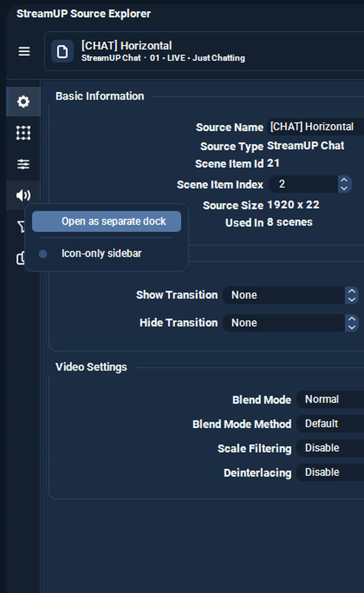The width and height of the screenshot is (364, 593).
Task: Open the Blend Mode Method dropdown
Action: tap(330, 423)
